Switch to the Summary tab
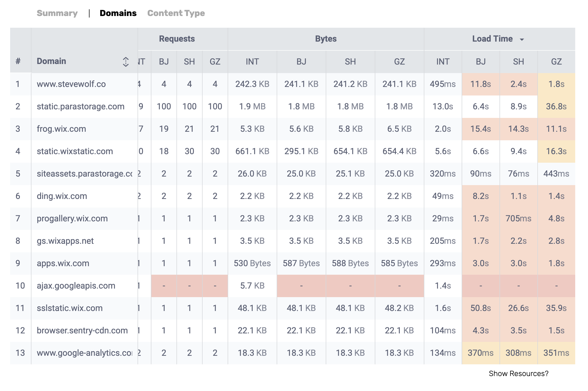Image resolution: width=588 pixels, height=391 pixels. click(57, 13)
